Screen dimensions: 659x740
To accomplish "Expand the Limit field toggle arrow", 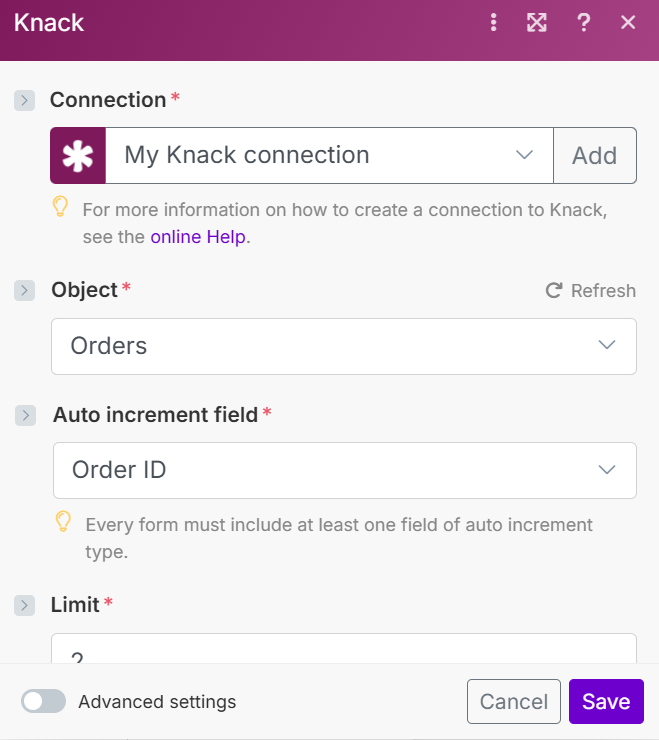I will click(x=25, y=605).
